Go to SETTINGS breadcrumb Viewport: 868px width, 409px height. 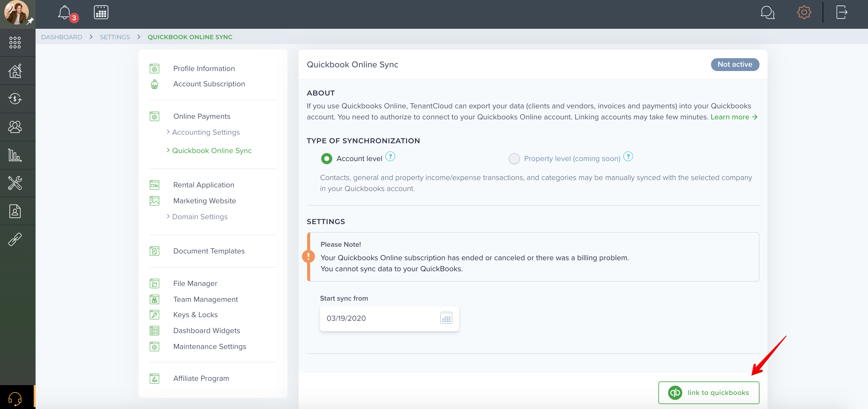(x=115, y=37)
